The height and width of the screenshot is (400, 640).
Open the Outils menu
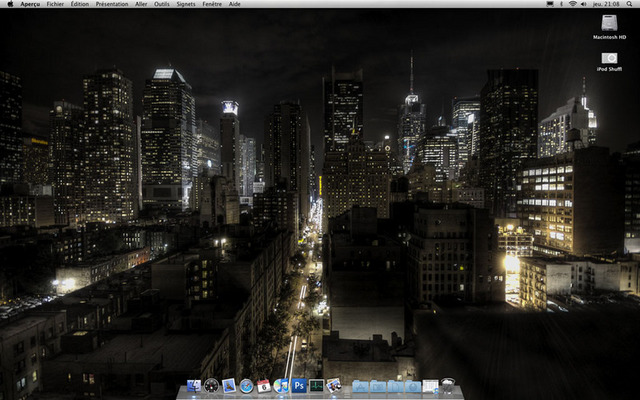161,4
